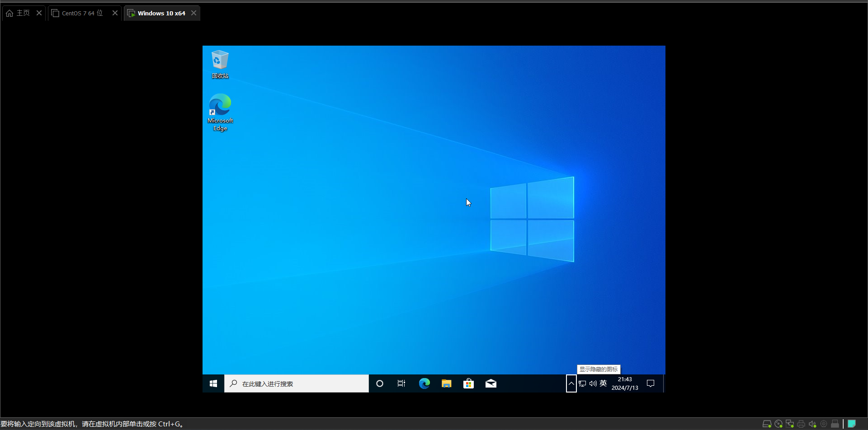Click the VMware USB device status icon

tap(835, 424)
